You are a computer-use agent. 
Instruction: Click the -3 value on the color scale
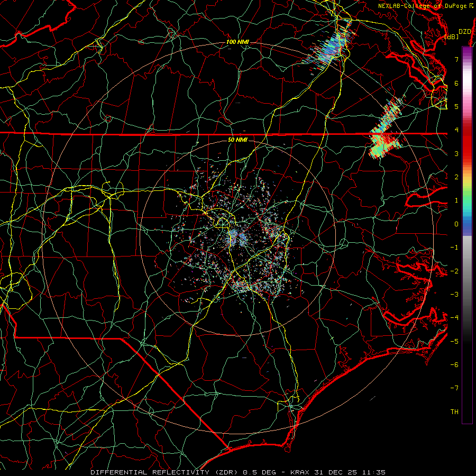(454, 295)
